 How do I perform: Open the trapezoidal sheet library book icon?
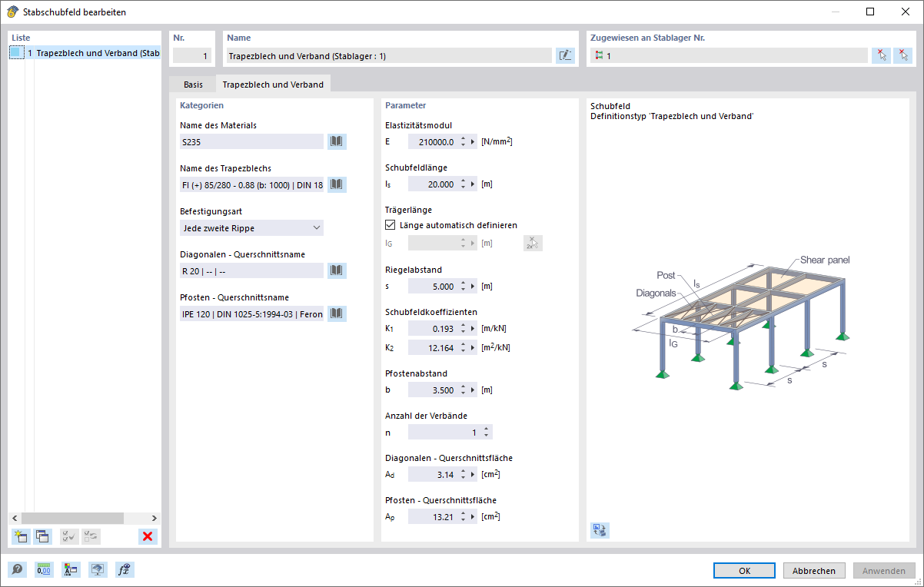(337, 184)
